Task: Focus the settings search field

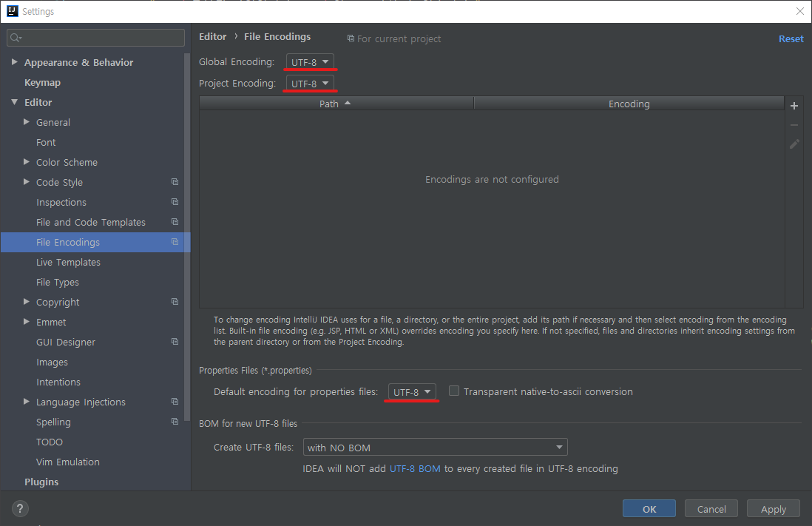Action: point(96,37)
